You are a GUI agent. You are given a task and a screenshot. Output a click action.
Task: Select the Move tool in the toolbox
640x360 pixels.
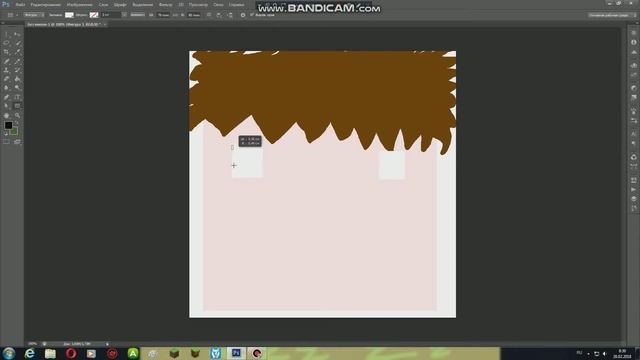[x=17, y=35]
